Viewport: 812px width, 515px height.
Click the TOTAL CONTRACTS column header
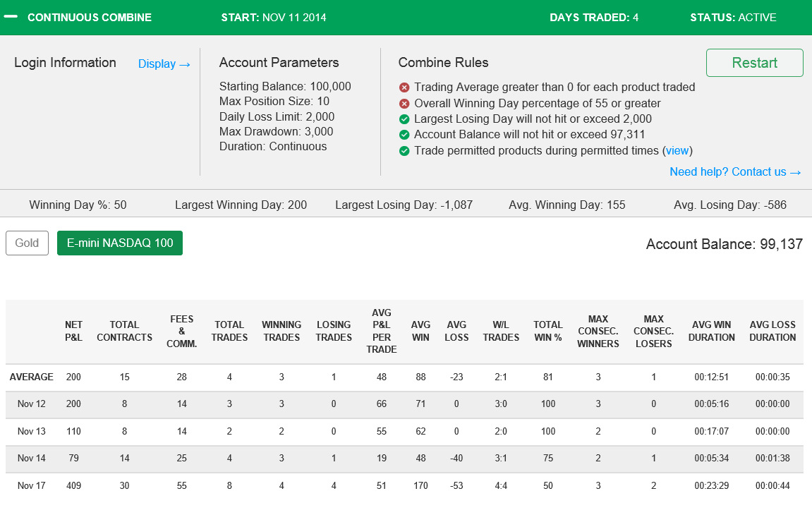124,331
